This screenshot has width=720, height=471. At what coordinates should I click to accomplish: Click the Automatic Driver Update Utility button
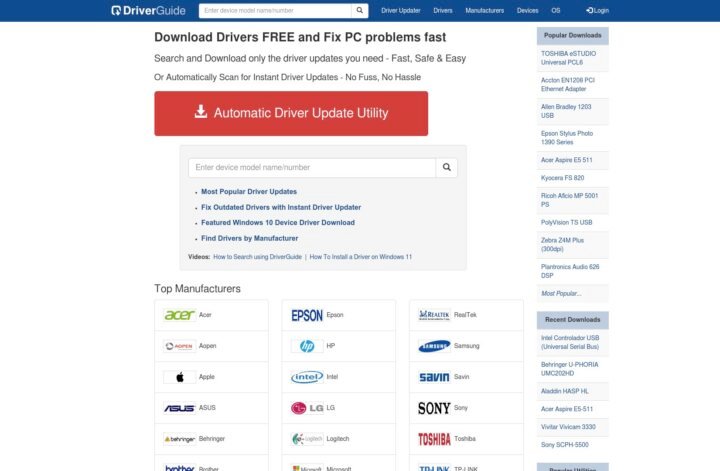(x=291, y=113)
